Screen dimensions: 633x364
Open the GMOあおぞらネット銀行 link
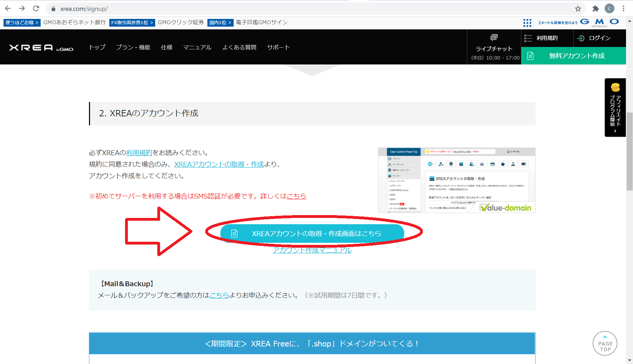(x=75, y=22)
